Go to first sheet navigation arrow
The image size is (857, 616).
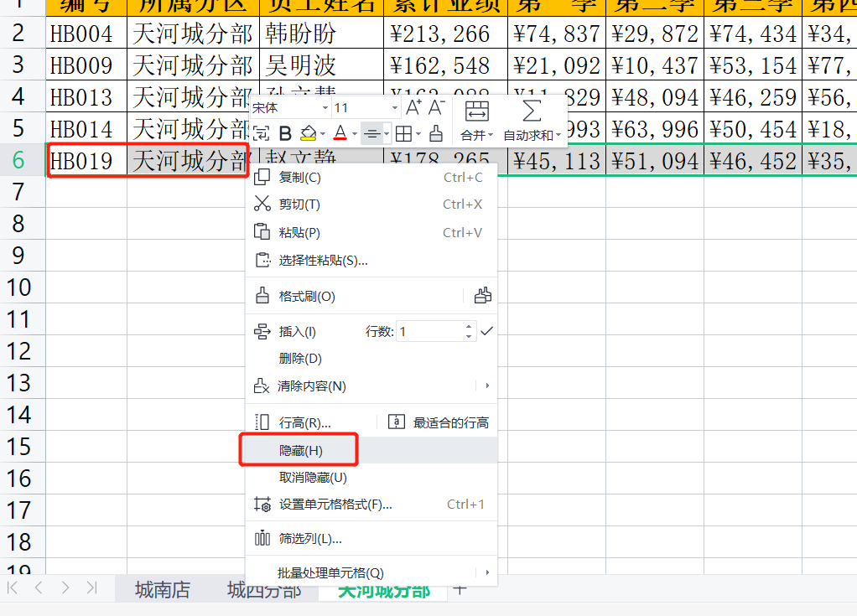point(13,588)
